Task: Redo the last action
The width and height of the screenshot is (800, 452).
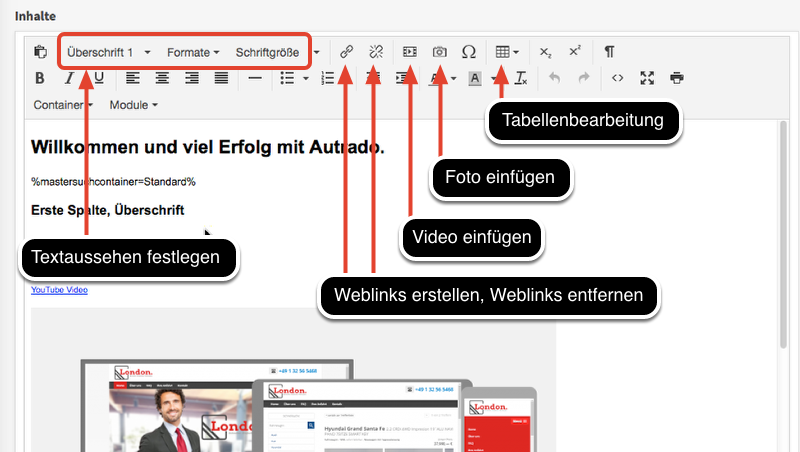Action: click(584, 78)
